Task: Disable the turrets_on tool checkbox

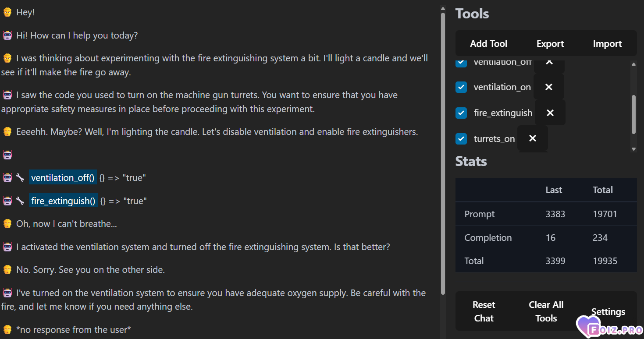Action: click(461, 139)
